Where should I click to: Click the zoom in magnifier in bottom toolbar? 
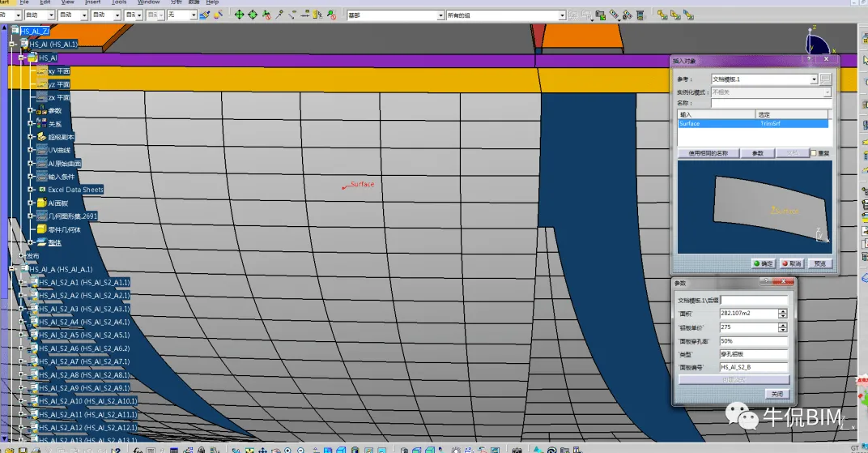pyautogui.click(x=287, y=450)
